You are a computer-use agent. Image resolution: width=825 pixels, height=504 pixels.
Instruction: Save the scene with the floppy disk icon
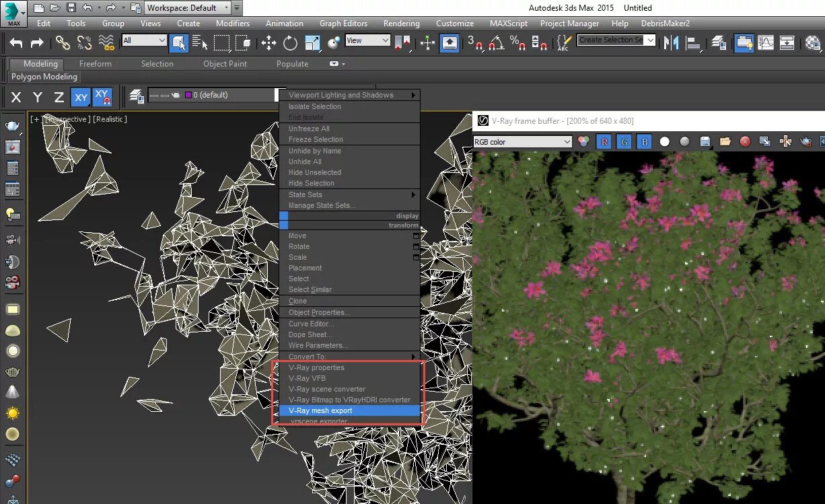pos(71,8)
